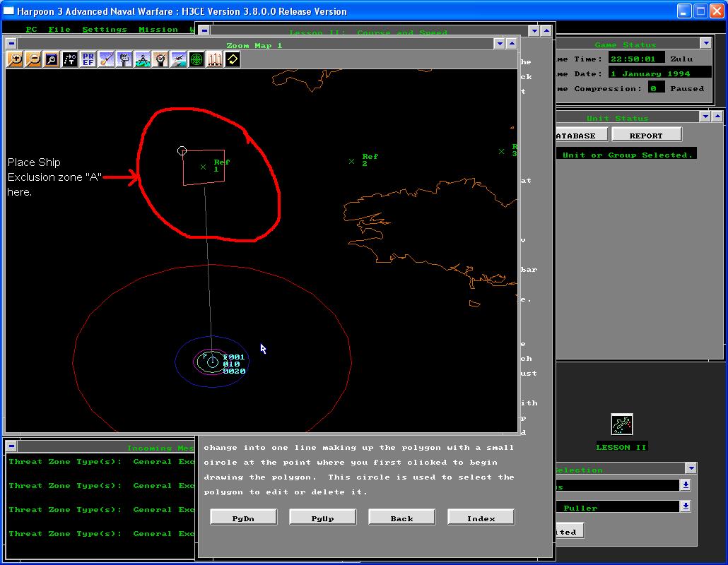Click first Threat Zone Type(s) message line
Screen dimensions: 728x565
(x=101, y=462)
